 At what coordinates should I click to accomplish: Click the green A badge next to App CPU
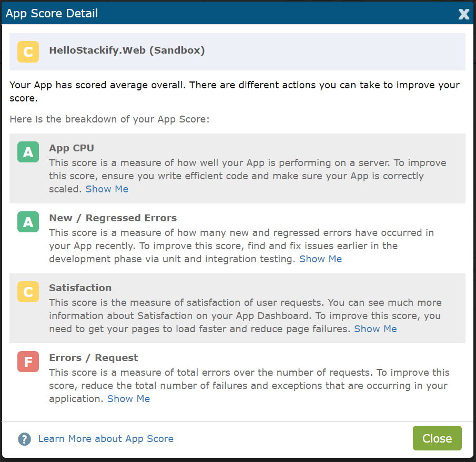point(28,152)
